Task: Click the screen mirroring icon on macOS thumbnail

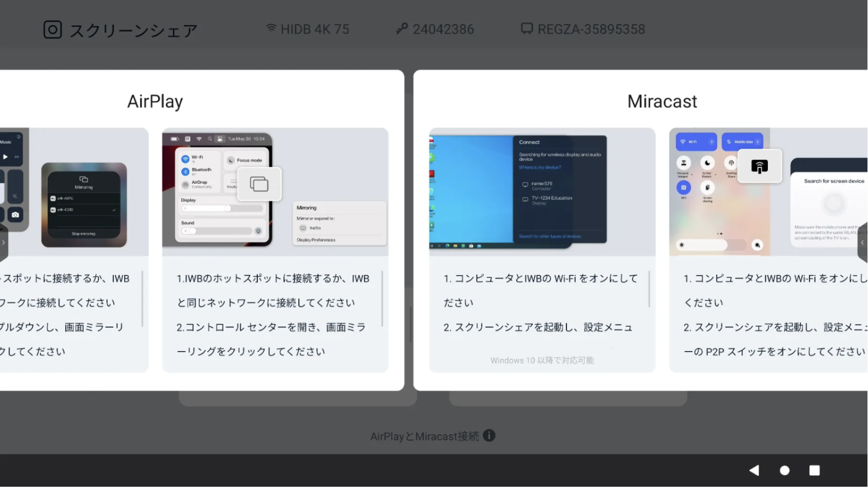Action: tap(259, 184)
